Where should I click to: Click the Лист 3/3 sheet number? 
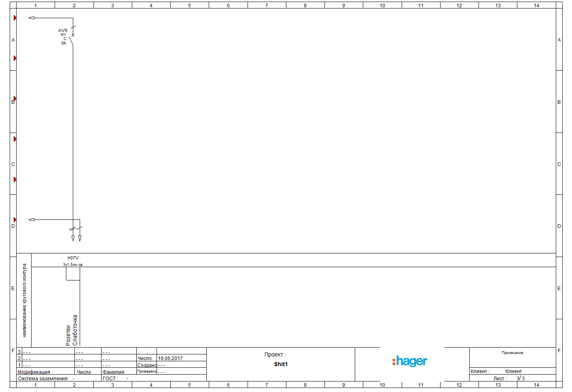coord(520,379)
